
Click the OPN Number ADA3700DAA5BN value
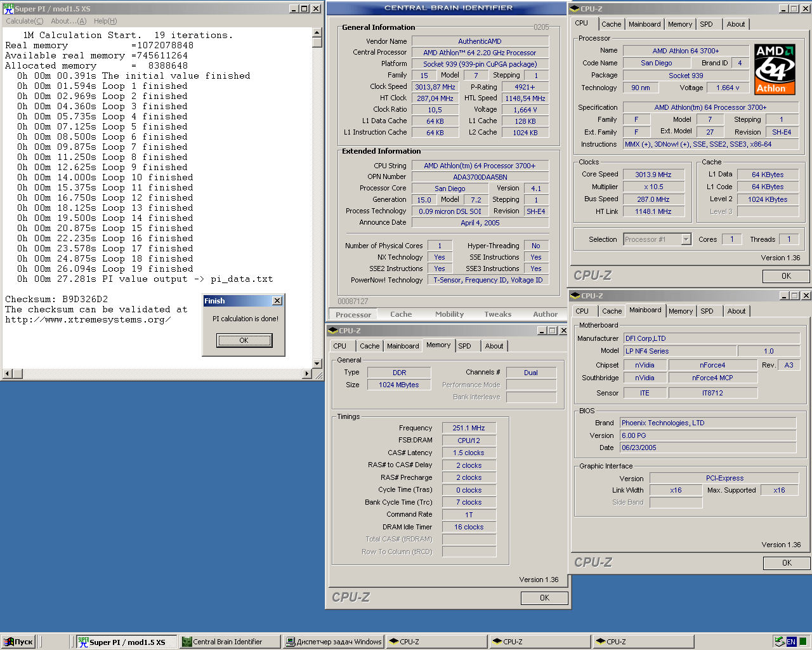coord(480,177)
